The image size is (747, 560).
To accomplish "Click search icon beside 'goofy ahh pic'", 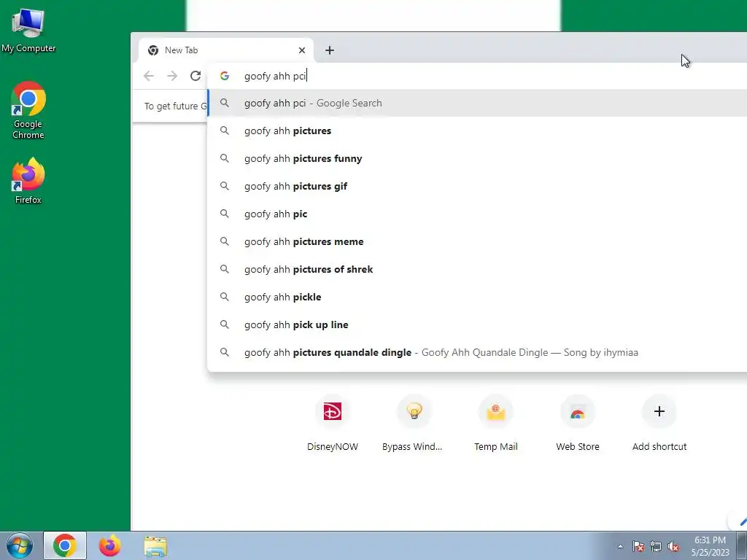I will coord(225,214).
